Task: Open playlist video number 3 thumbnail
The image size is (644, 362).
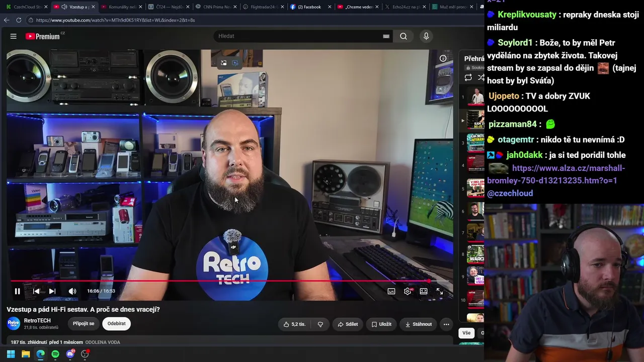Action: point(475,143)
